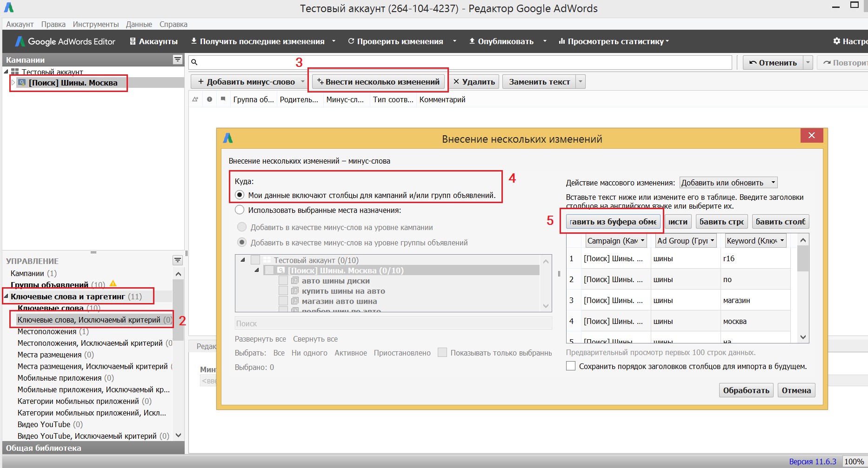Click the Кампании panel filter icon
Screen dimensions: 868x468
[177, 59]
